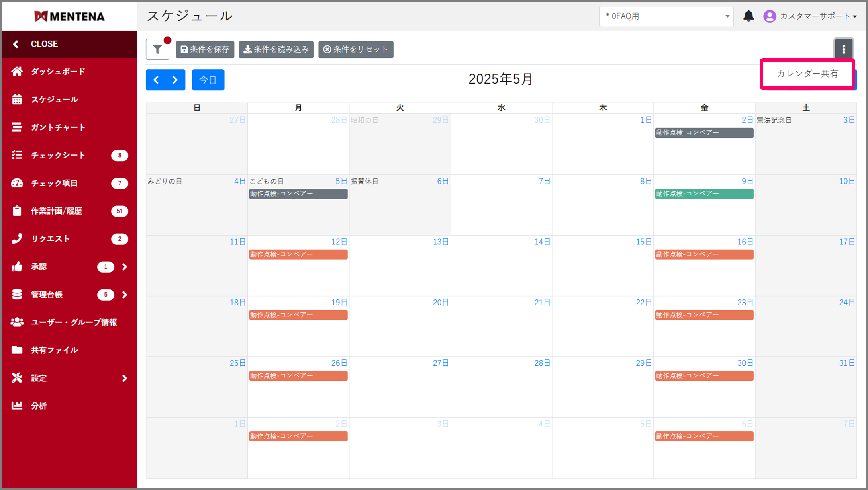Viewport: 868px width, 490px height.
Task: Collapse sidebar with CLOSE arrow
Action: (x=16, y=44)
